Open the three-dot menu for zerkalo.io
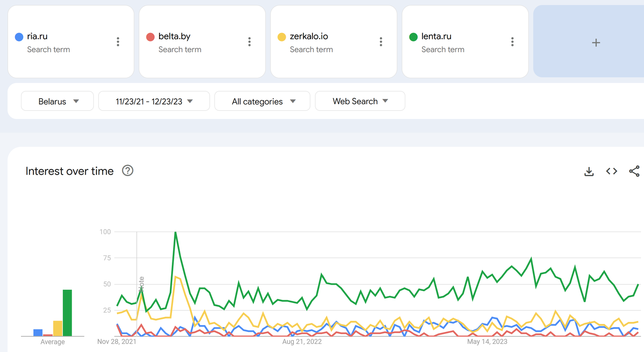Image resolution: width=644 pixels, height=352 pixels. pyautogui.click(x=381, y=42)
